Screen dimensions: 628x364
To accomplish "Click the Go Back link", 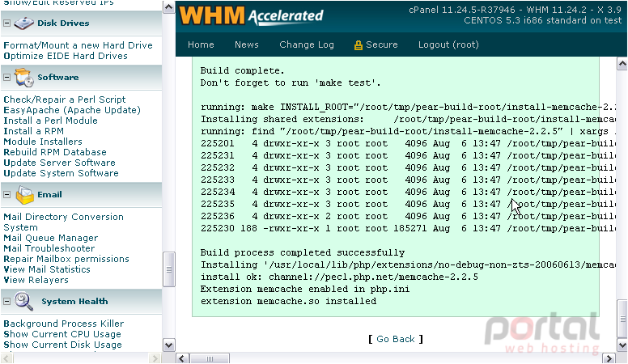I will 395,339.
